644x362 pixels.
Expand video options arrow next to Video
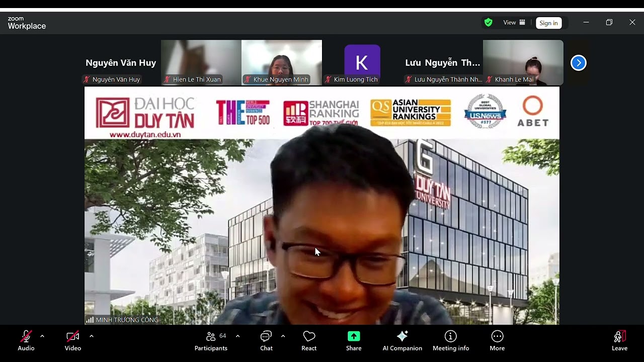pos(91,336)
